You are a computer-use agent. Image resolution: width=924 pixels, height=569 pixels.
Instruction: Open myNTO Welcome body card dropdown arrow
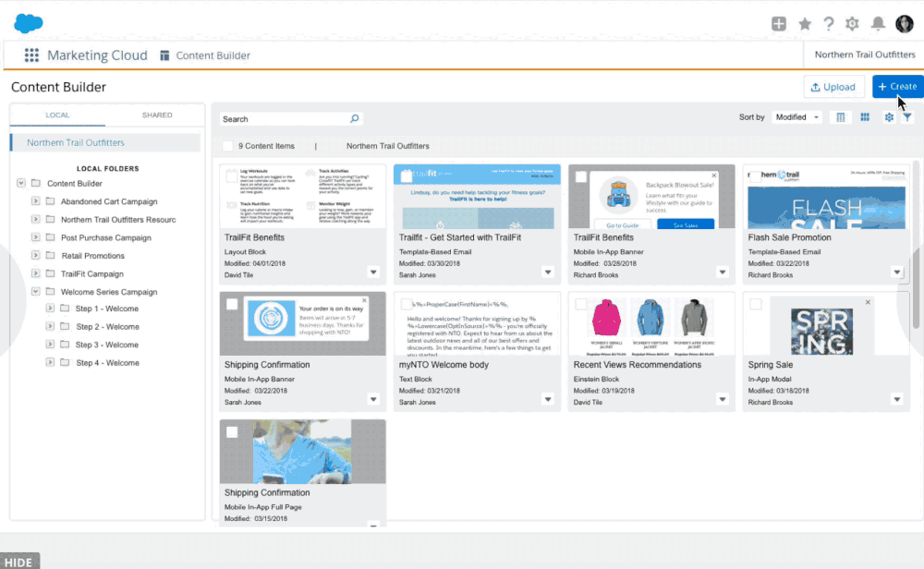coord(547,399)
